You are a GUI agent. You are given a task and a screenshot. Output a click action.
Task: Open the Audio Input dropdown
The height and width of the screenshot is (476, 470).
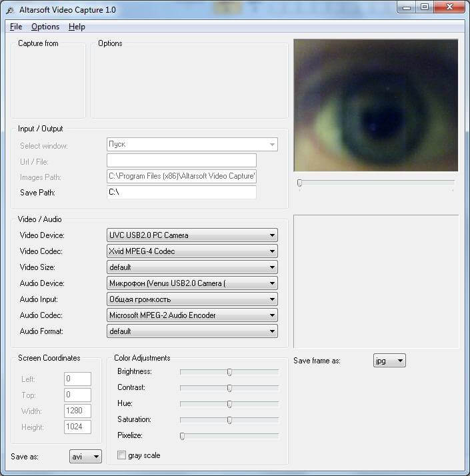[192, 299]
